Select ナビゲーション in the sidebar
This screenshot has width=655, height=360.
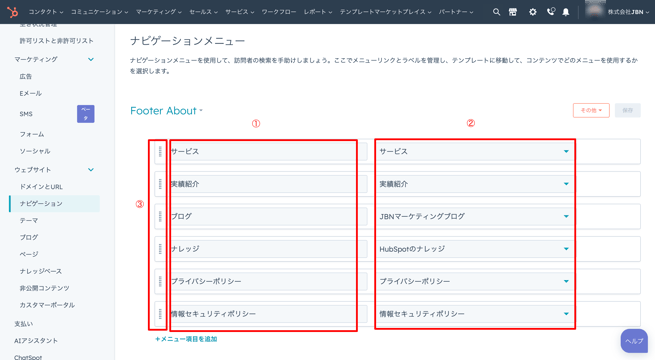(x=54, y=203)
